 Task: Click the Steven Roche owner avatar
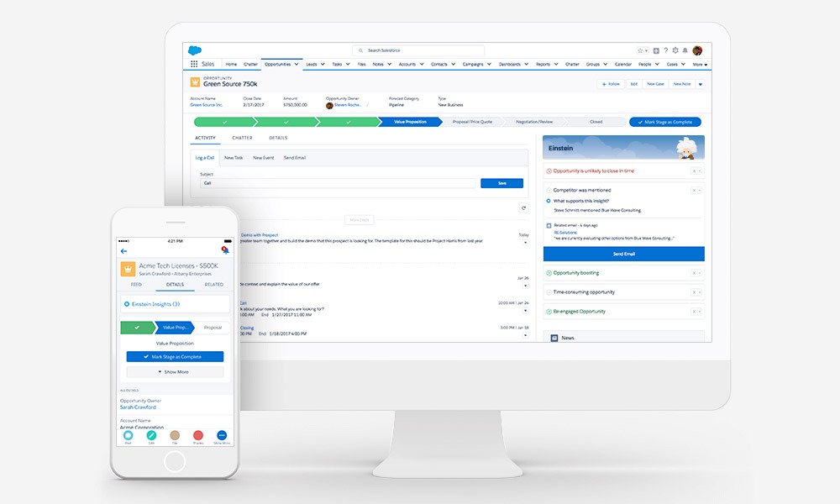[329, 106]
